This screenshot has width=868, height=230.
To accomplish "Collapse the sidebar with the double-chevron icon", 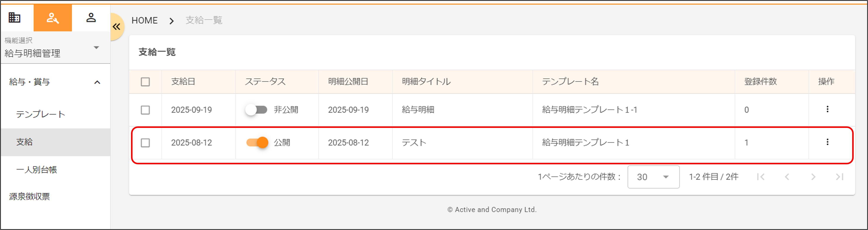I will point(117,27).
